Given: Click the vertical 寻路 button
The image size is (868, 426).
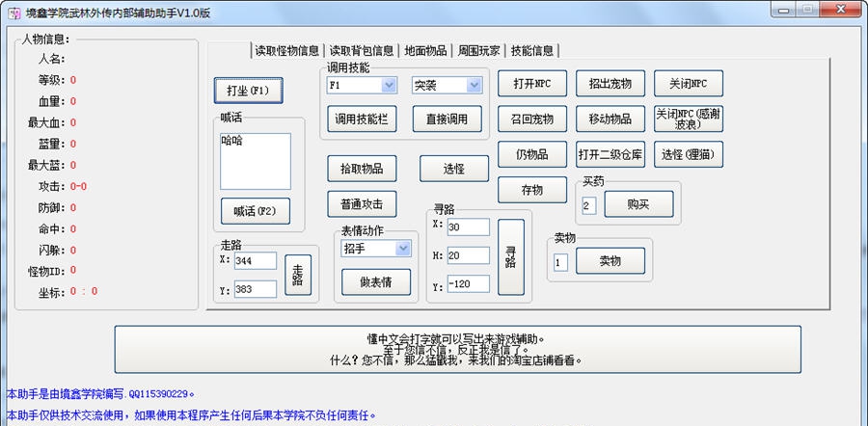Looking at the screenshot, I should [x=510, y=257].
